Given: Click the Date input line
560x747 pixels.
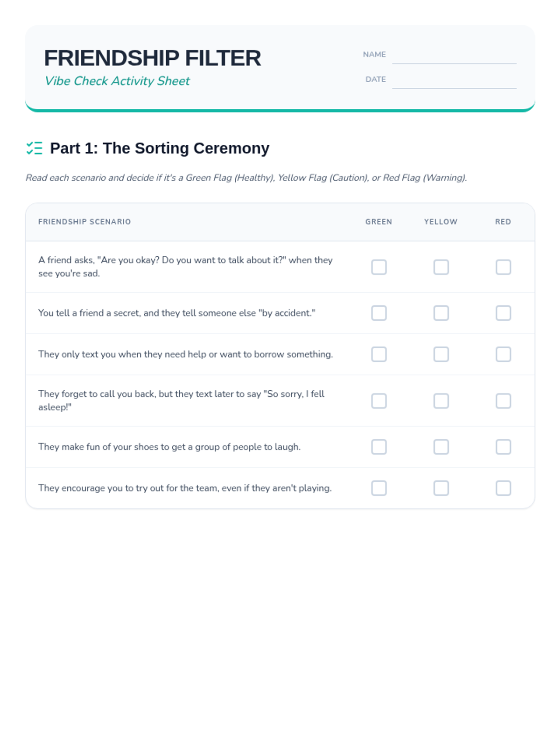Looking at the screenshot, I should coord(454,80).
